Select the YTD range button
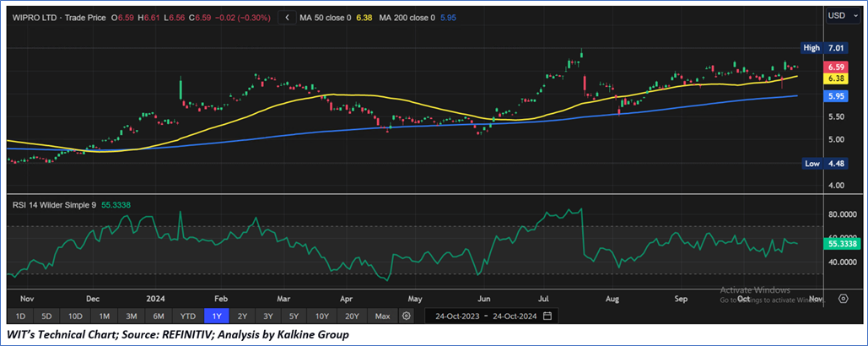Viewport: 868px width, 346px height. pyautogui.click(x=187, y=316)
